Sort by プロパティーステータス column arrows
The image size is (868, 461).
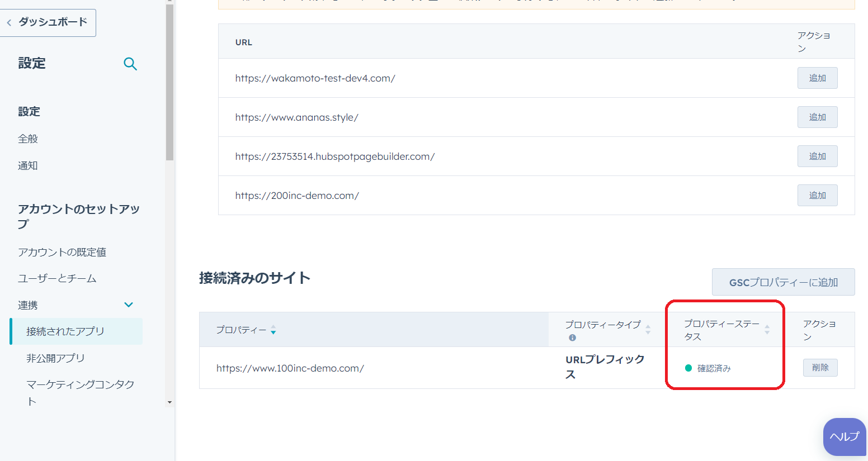(x=767, y=330)
